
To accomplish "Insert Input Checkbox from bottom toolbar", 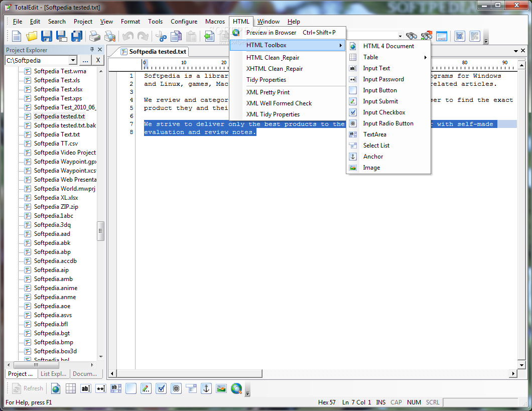I will [161, 388].
